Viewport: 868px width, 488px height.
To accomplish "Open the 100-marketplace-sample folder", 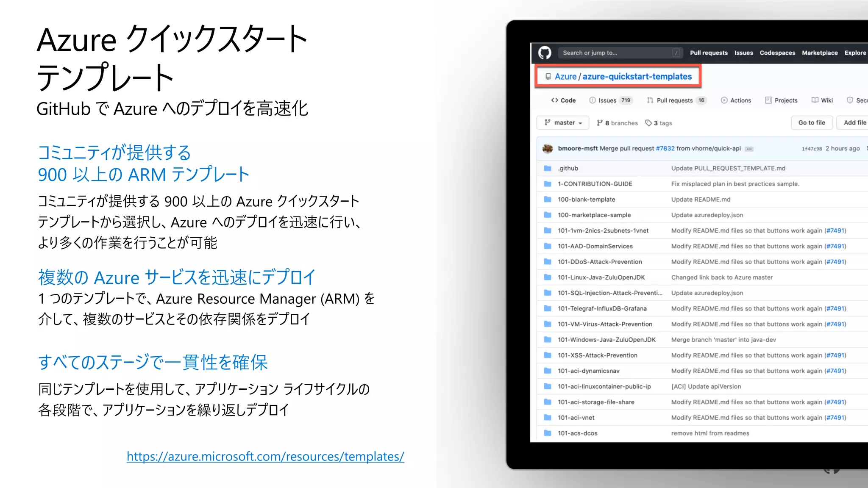I will [x=594, y=215].
